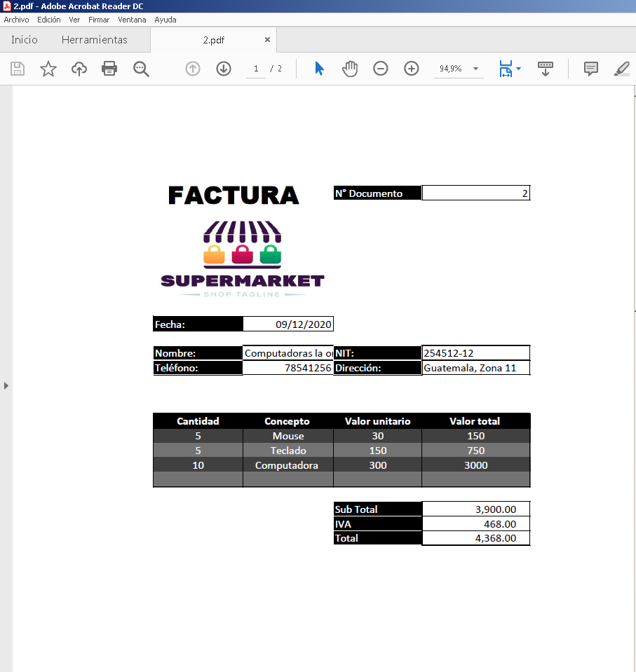Click the page number field
Image resolution: width=636 pixels, height=672 pixels.
coord(256,69)
